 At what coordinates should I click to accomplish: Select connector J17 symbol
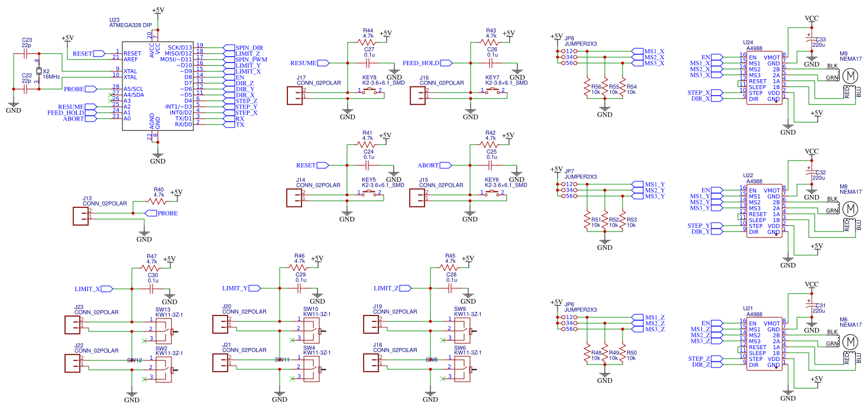pos(294,95)
